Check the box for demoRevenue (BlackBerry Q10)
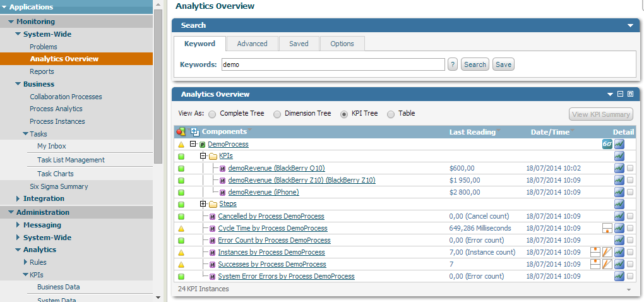Image resolution: width=644 pixels, height=302 pixels. point(630,169)
